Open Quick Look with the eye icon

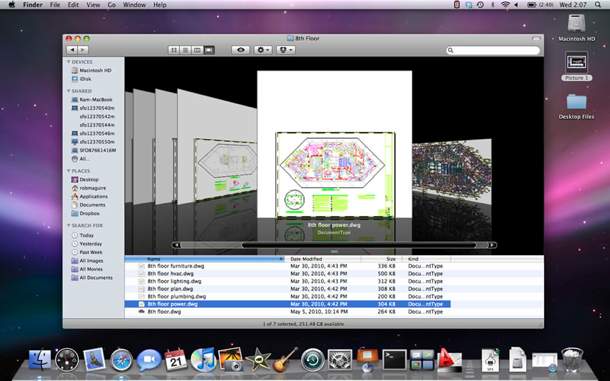[x=240, y=50]
